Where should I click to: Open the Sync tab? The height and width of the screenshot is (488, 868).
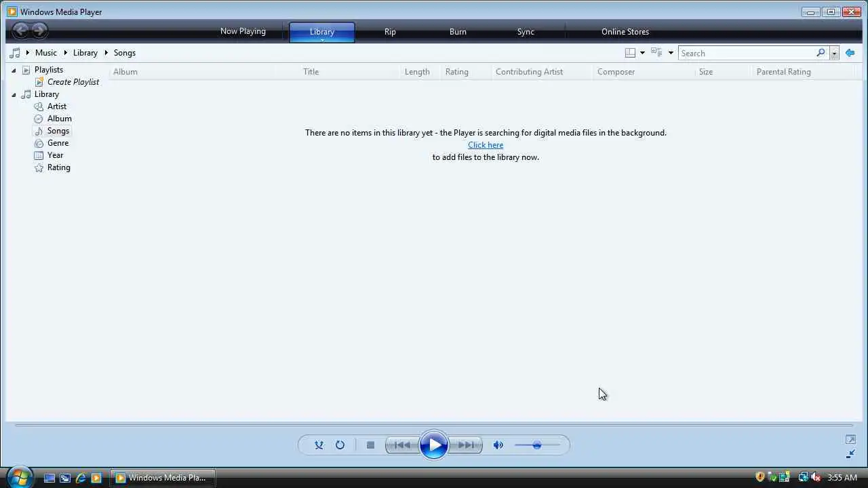click(526, 32)
